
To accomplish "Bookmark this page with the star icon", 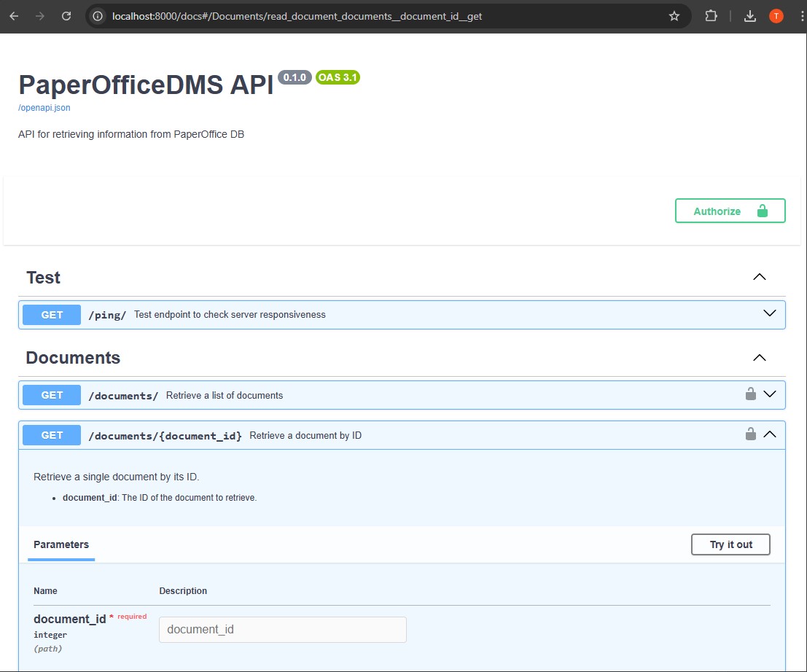I will [x=674, y=16].
